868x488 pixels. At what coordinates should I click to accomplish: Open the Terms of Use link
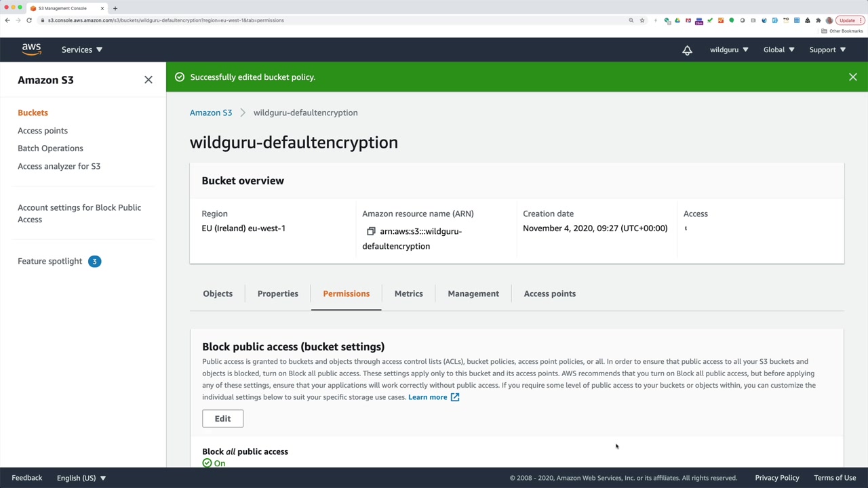coord(835,478)
